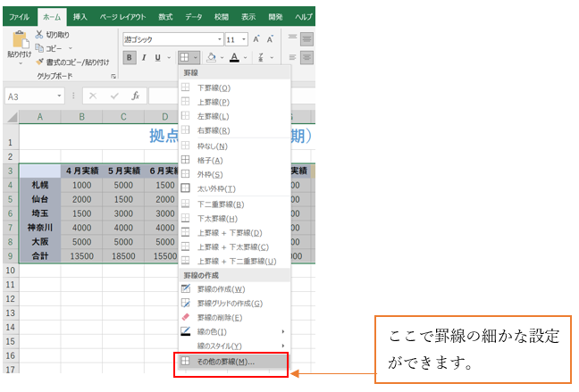The height and width of the screenshot is (392, 579).
Task: Toggle Bold formatting button
Action: (130, 58)
